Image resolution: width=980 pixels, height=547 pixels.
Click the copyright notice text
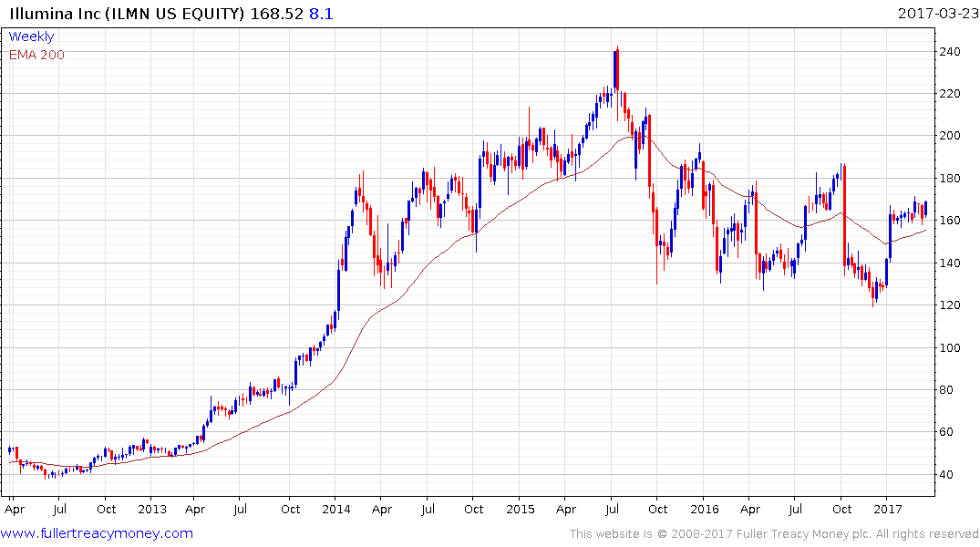coord(774,534)
